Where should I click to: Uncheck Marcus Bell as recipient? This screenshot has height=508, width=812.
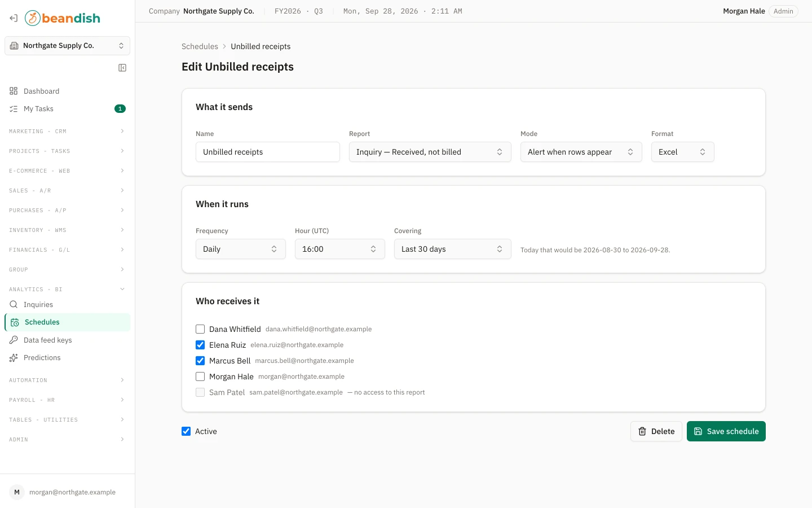[200, 361]
